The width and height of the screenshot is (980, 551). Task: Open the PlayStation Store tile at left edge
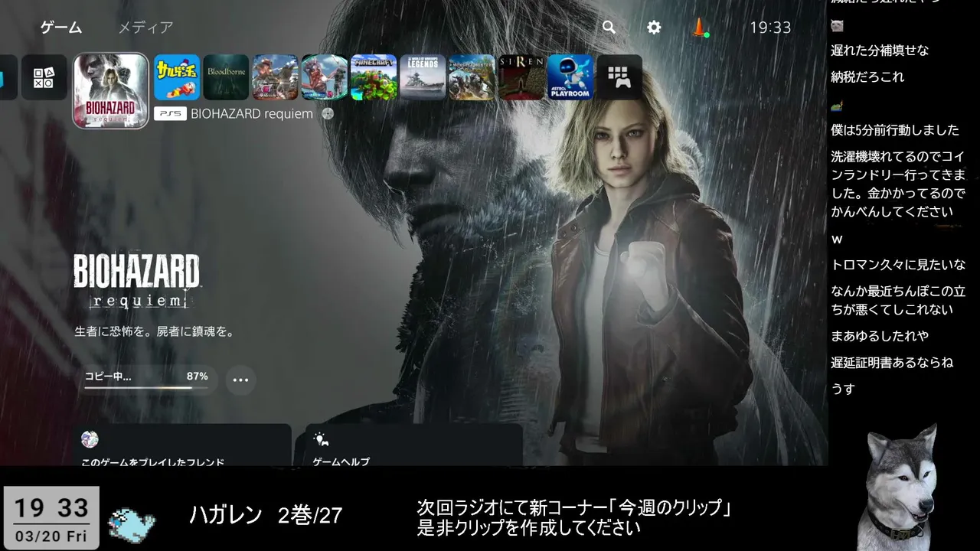[x=8, y=77]
